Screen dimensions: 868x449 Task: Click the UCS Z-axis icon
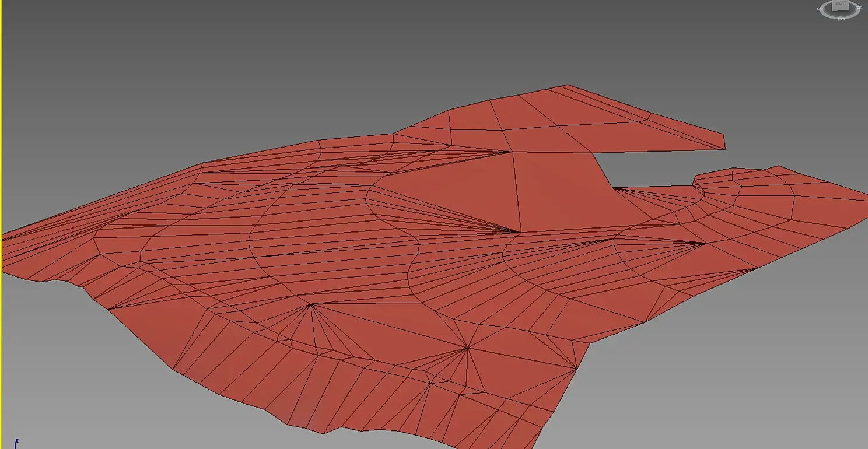[17, 443]
